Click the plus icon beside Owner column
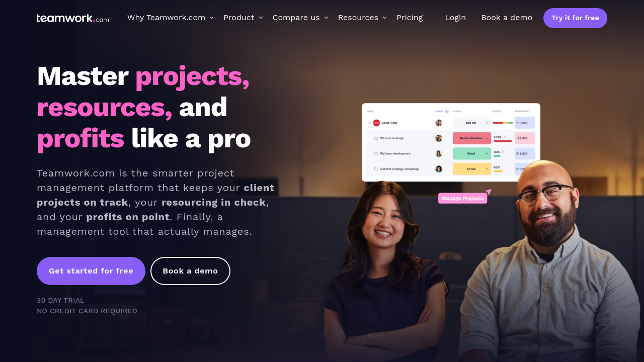Screen dimensions: 644x362 (447, 112)
